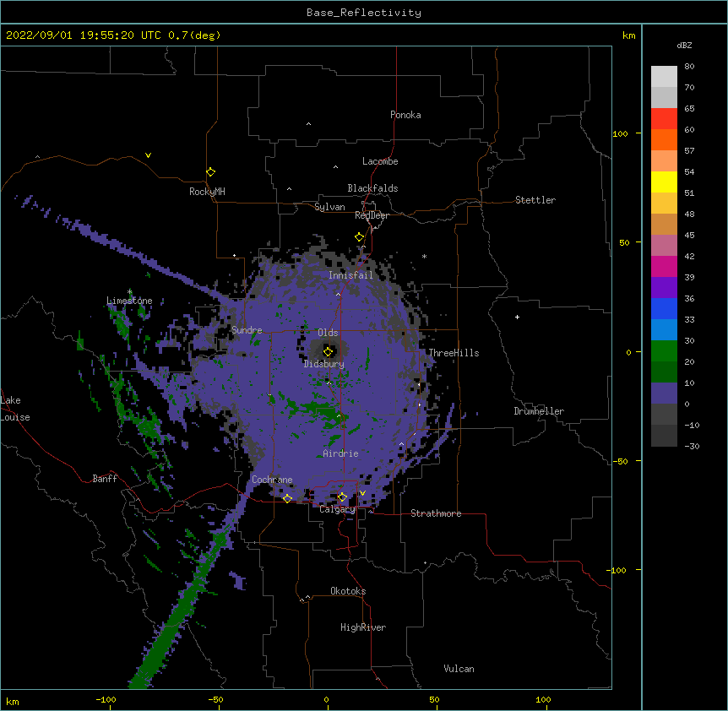Click the km unit label at bottom left
Screen dimensions: 728x711
(13, 701)
